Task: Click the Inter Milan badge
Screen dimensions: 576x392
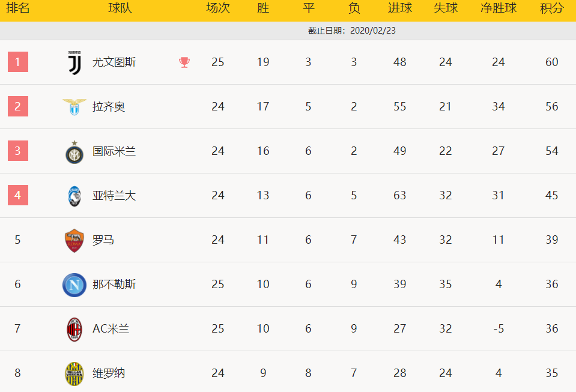Action: [x=74, y=152]
